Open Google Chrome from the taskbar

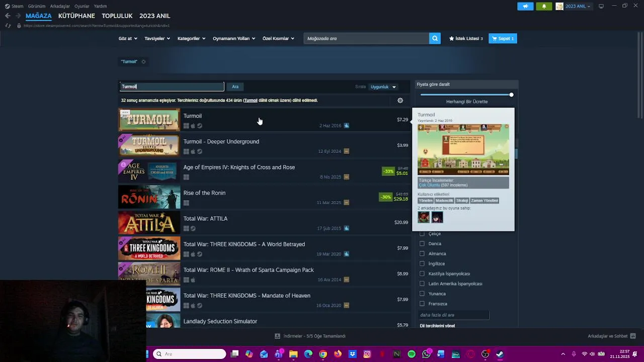[323, 354]
